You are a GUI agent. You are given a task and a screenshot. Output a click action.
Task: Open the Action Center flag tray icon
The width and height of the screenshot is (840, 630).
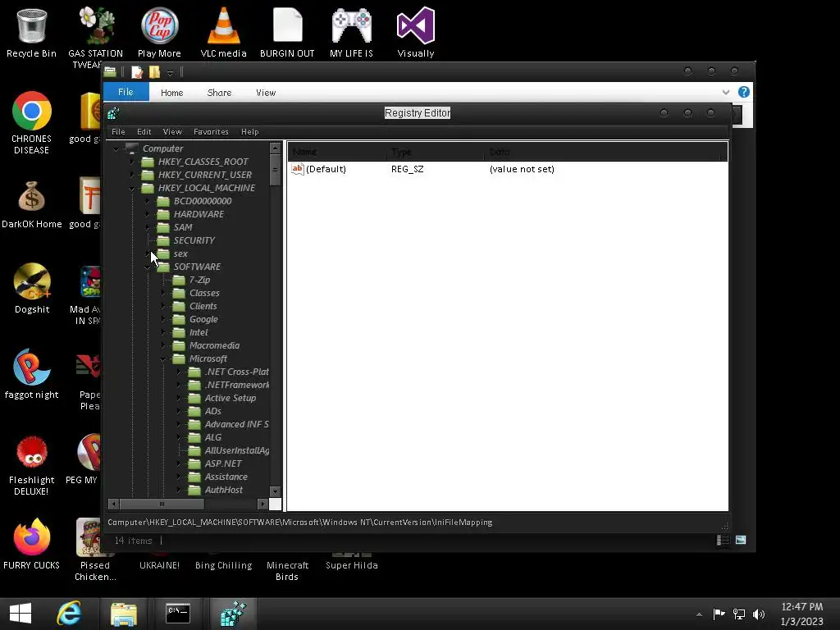point(719,614)
